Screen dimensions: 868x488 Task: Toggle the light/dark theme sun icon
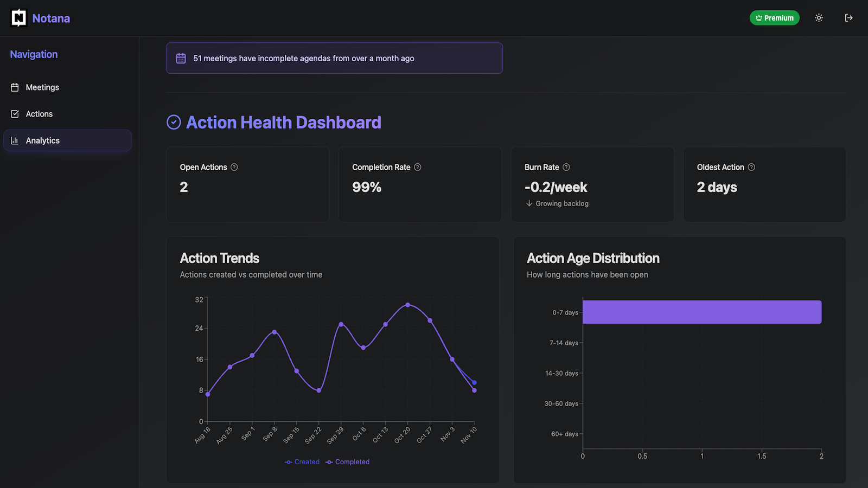pyautogui.click(x=819, y=18)
